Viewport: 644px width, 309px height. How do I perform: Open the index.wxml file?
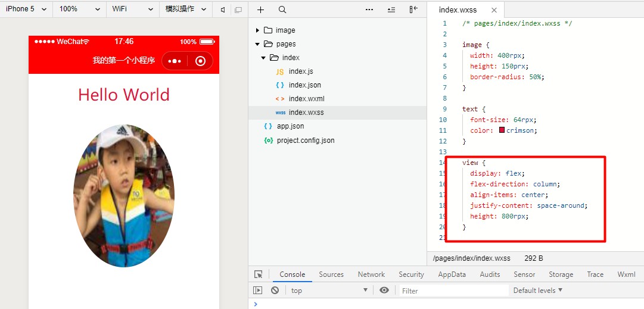pos(306,99)
